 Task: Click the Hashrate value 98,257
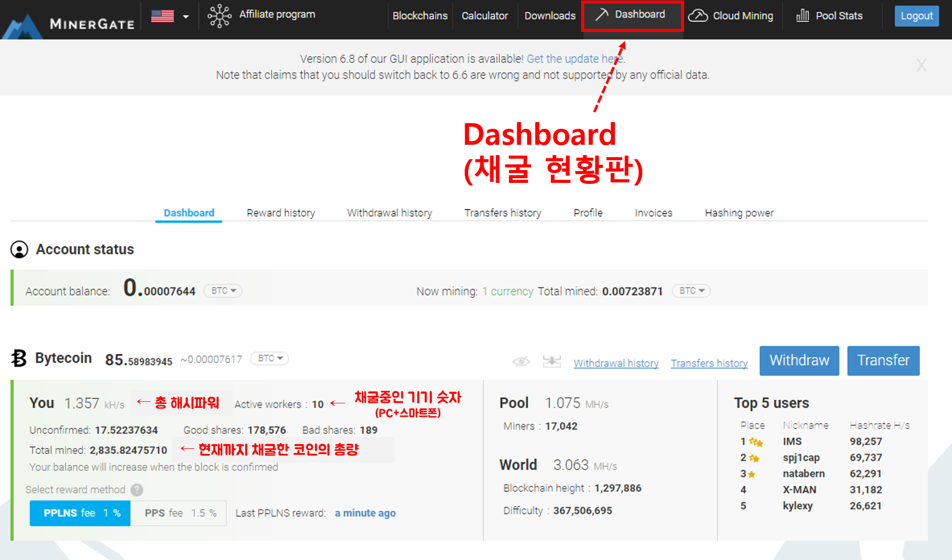point(866,442)
